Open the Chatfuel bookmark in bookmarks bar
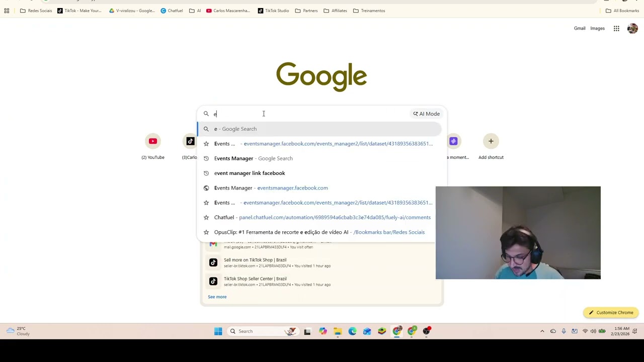Viewport: 644px width, 362px height. (172, 11)
